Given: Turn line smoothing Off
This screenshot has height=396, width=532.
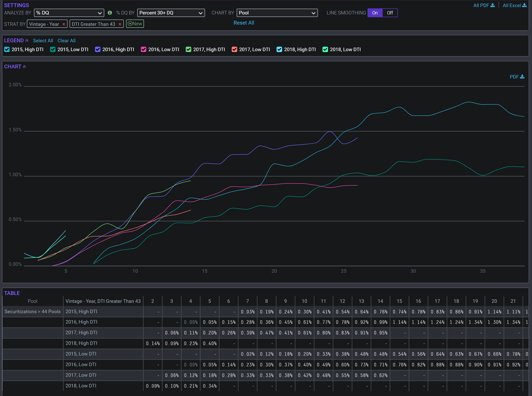Looking at the screenshot, I should click(390, 13).
